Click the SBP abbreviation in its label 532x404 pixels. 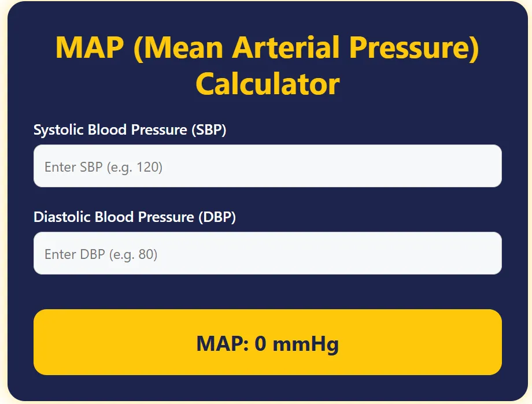pyautogui.click(x=208, y=130)
